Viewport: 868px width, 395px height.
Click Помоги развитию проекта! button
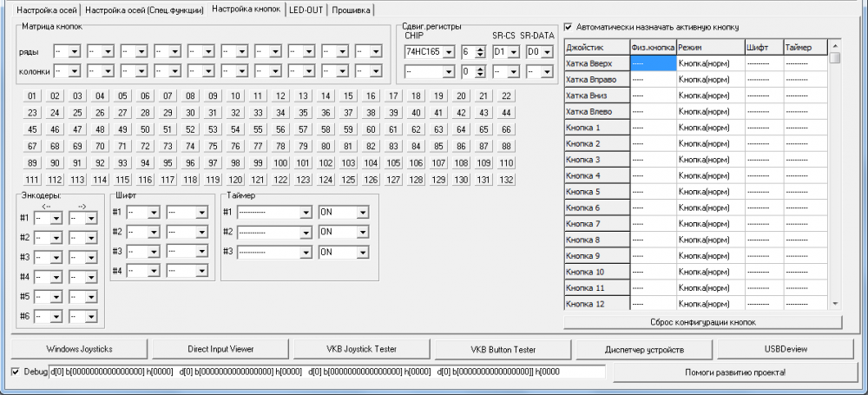pos(737,372)
